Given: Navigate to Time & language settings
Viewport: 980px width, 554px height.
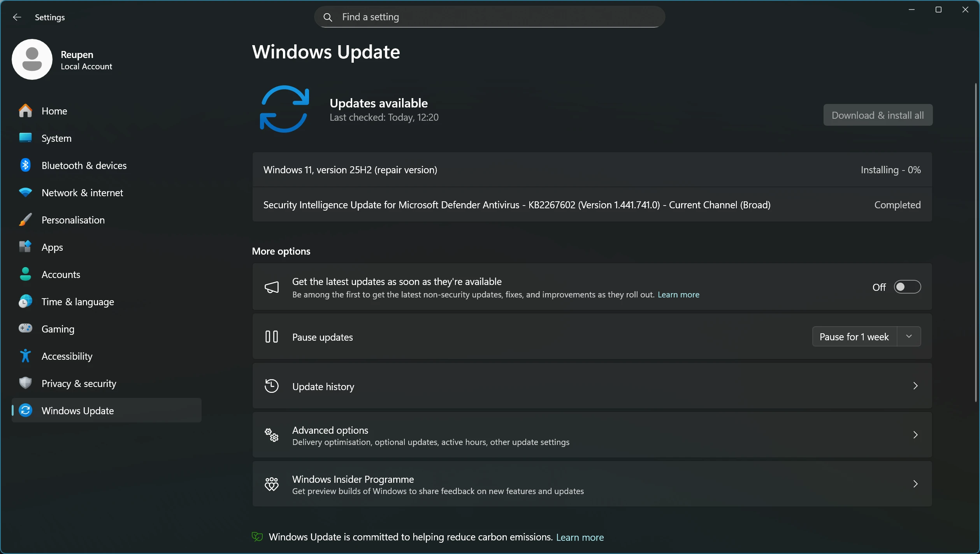Looking at the screenshot, I should pyautogui.click(x=77, y=301).
